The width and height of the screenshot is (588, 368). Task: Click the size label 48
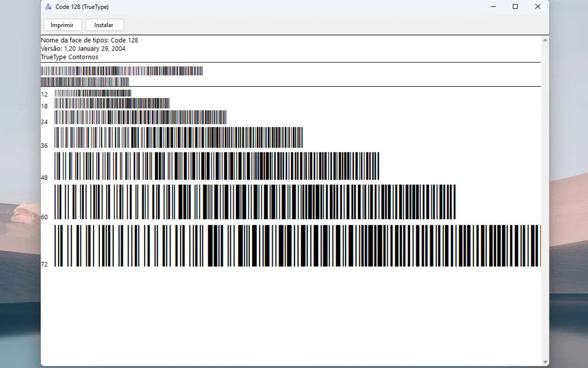44,178
